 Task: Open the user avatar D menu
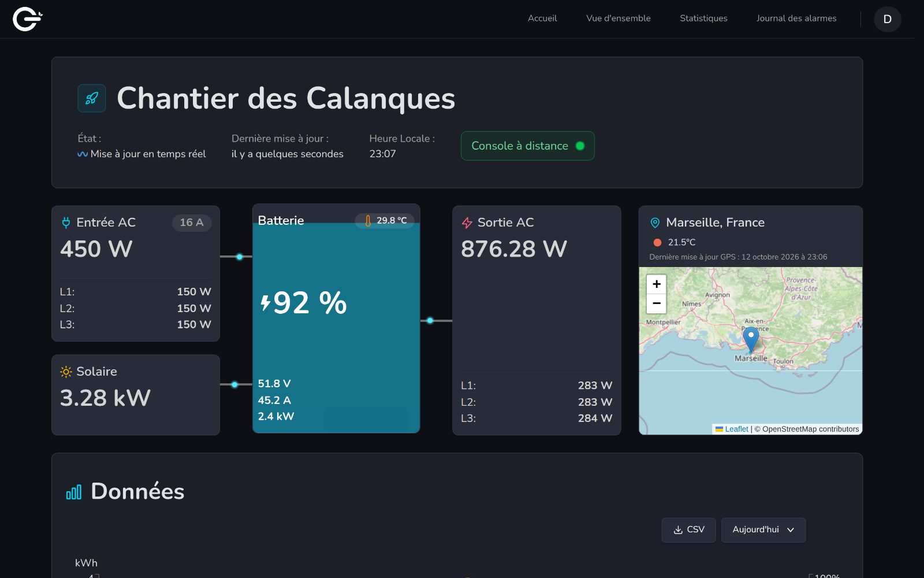point(888,19)
